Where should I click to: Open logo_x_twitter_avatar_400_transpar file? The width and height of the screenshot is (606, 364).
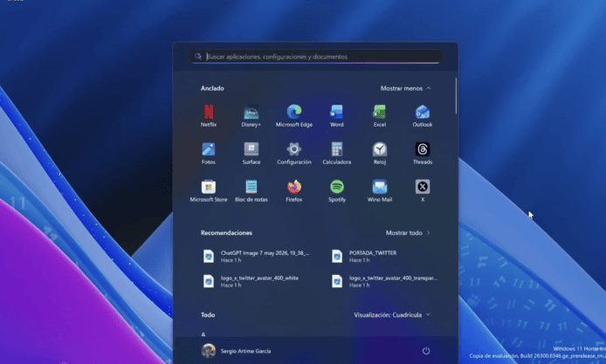click(x=384, y=281)
